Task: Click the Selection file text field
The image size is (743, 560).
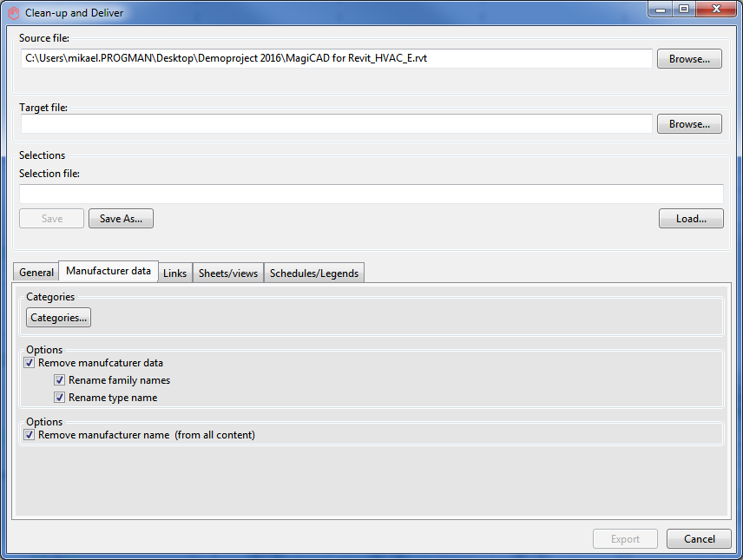Action: pyautogui.click(x=371, y=194)
